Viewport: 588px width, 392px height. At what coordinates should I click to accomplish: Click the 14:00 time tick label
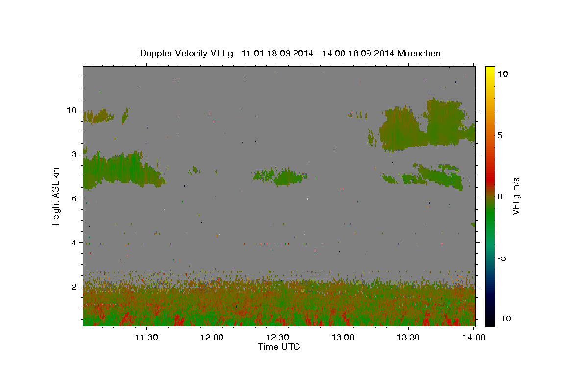pos(474,337)
